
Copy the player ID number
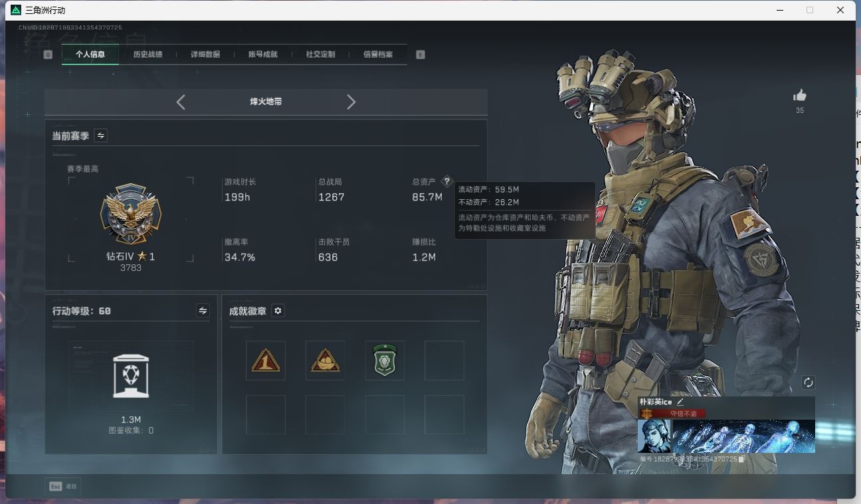[741, 459]
